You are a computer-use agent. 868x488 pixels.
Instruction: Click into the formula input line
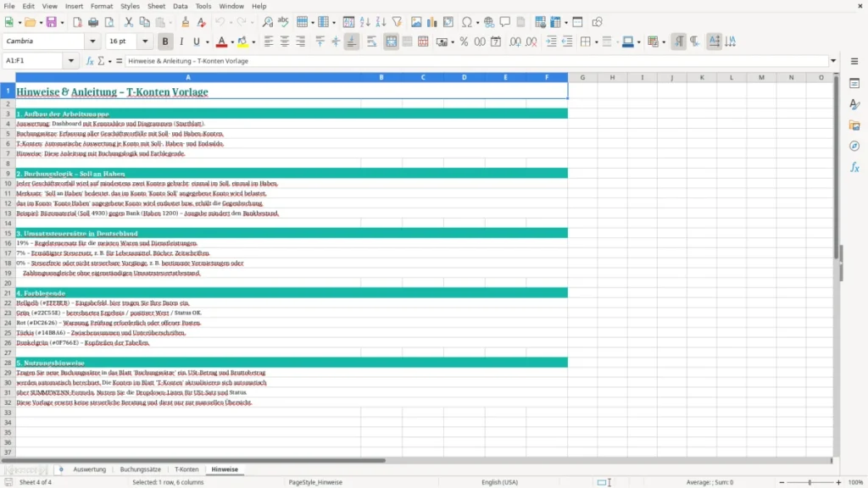476,61
